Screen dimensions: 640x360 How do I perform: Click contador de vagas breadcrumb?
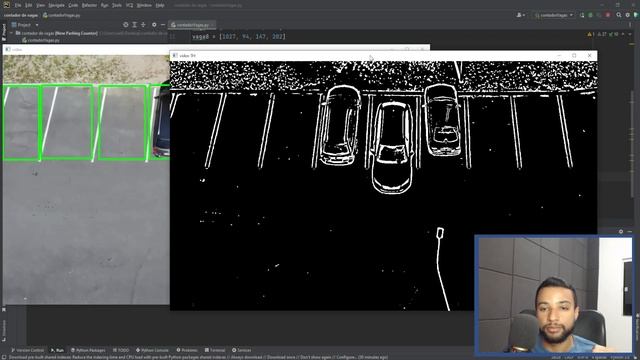click(x=21, y=15)
